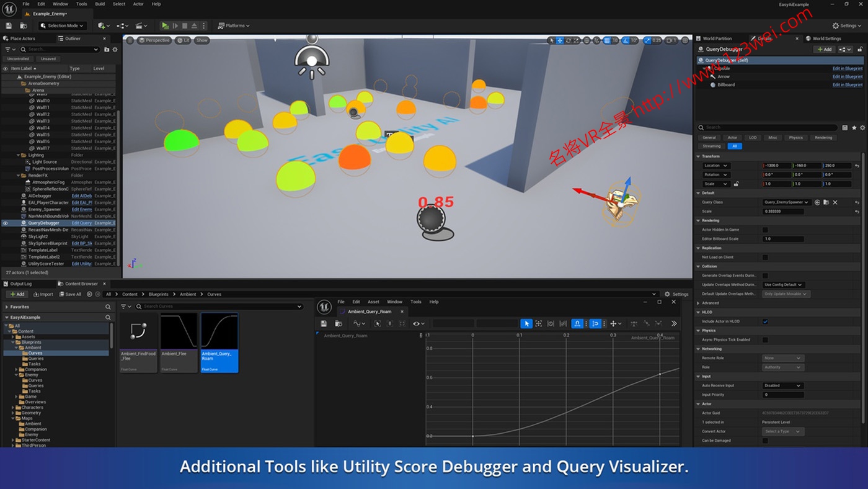Click Edit in Blueprint link for Arrow
The width and height of the screenshot is (868, 489).
pos(847,76)
